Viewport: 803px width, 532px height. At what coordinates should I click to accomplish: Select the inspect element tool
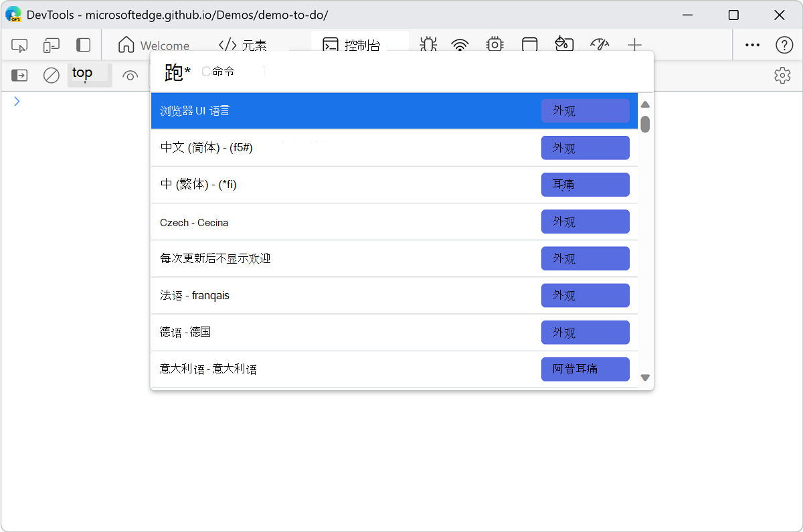[x=19, y=45]
